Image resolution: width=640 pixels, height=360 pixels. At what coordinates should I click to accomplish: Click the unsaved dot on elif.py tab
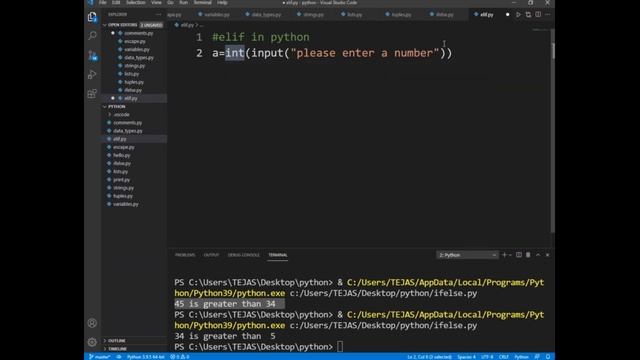pyautogui.click(x=507, y=15)
